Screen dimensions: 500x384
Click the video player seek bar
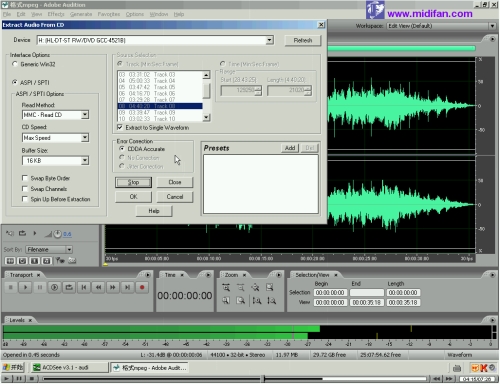235,379
